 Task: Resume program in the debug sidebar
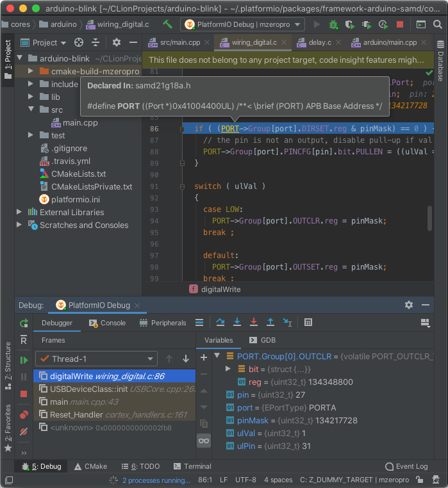(x=24, y=360)
